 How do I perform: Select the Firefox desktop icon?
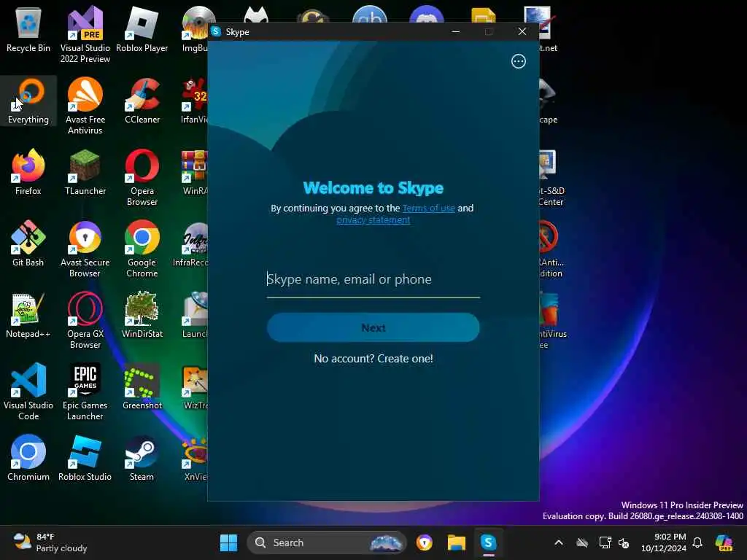click(x=28, y=172)
